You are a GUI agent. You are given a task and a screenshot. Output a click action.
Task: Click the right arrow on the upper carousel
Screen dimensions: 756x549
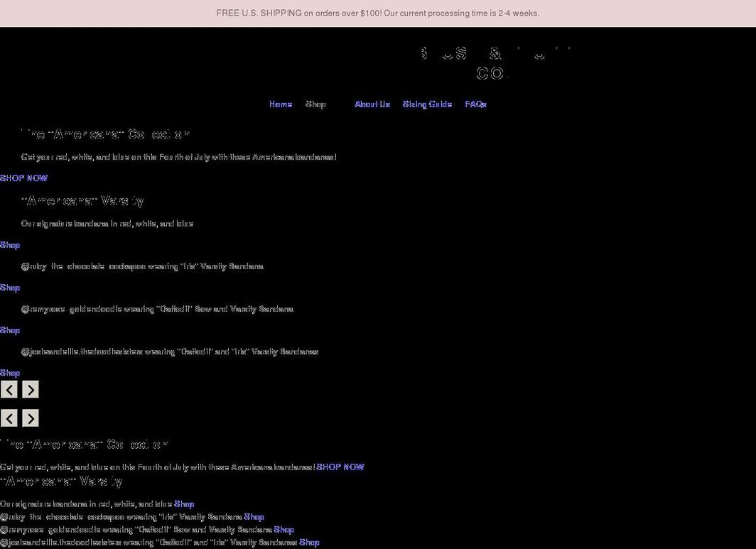click(30, 389)
